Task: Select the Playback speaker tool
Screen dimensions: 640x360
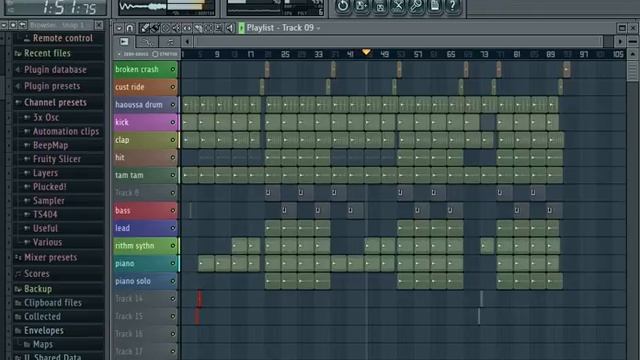Action: (230, 28)
